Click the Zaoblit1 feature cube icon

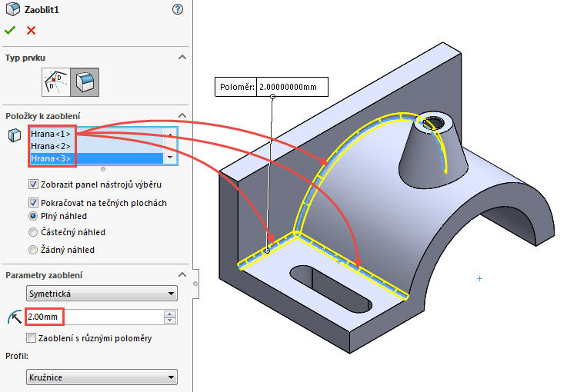[x=13, y=8]
